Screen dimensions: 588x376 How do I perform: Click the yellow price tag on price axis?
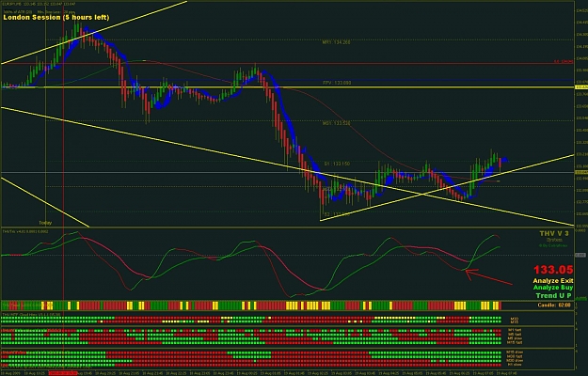581,86
